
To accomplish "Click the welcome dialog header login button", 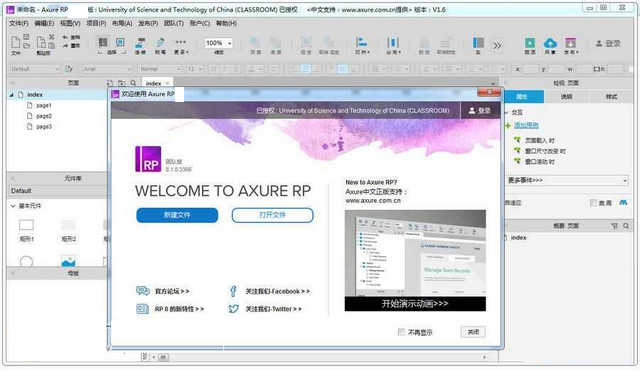I will pyautogui.click(x=480, y=111).
